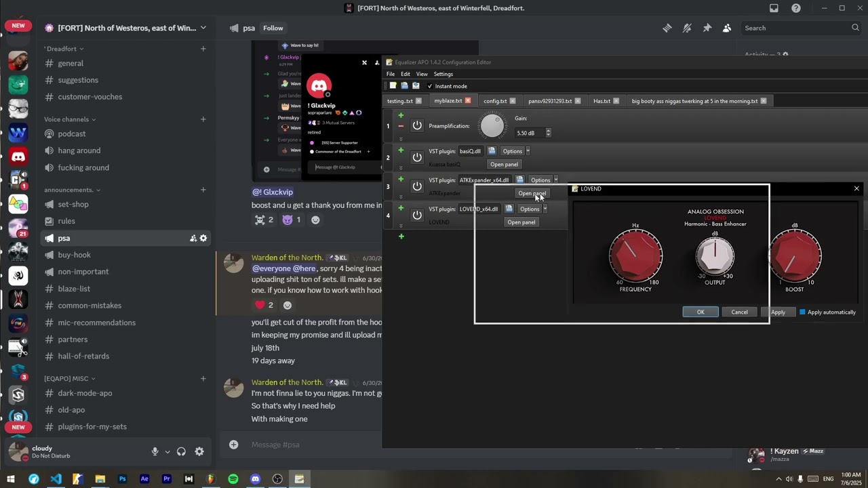Click the Preamplification gain knob
This screenshot has height=488, width=868.
492,126
